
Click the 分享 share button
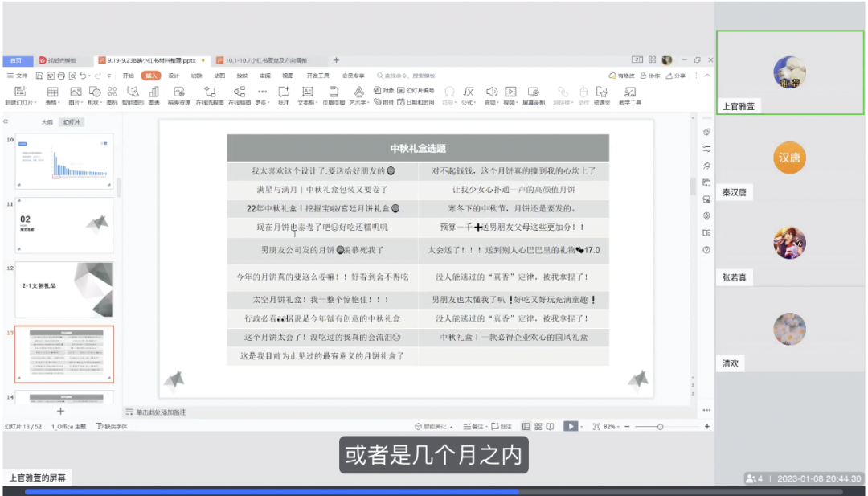(676, 76)
